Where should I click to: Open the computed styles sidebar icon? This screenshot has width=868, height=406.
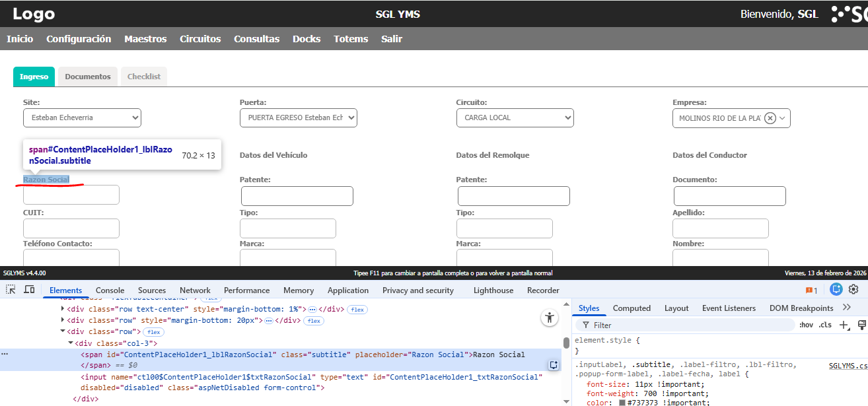[x=861, y=325]
